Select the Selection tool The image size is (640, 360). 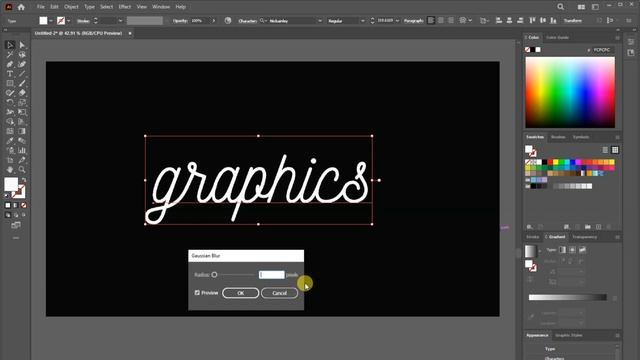10,45
